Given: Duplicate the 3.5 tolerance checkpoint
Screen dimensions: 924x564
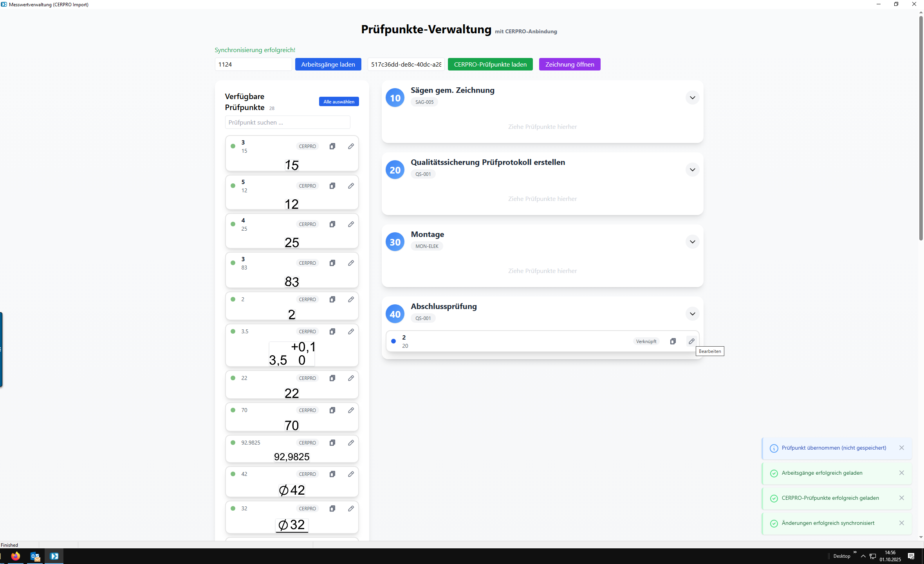Looking at the screenshot, I should tap(332, 331).
